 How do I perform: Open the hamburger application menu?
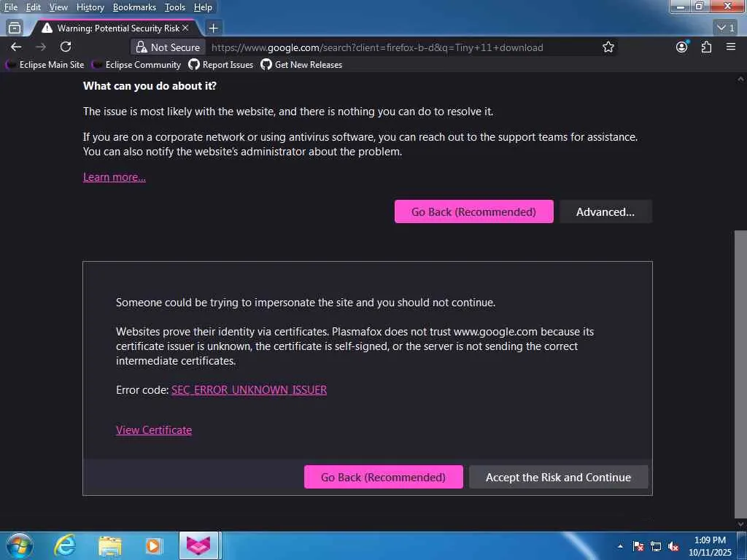tap(731, 47)
